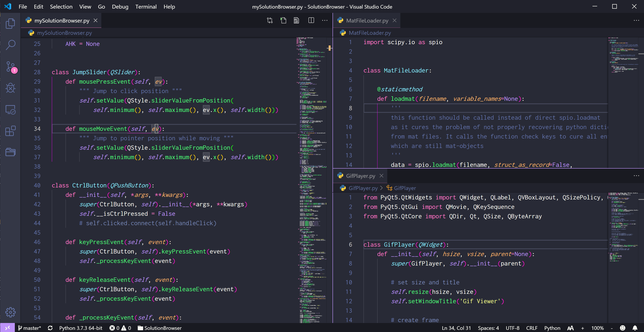
Task: Open the diff view via Open Changes icon
Action: (x=270, y=21)
